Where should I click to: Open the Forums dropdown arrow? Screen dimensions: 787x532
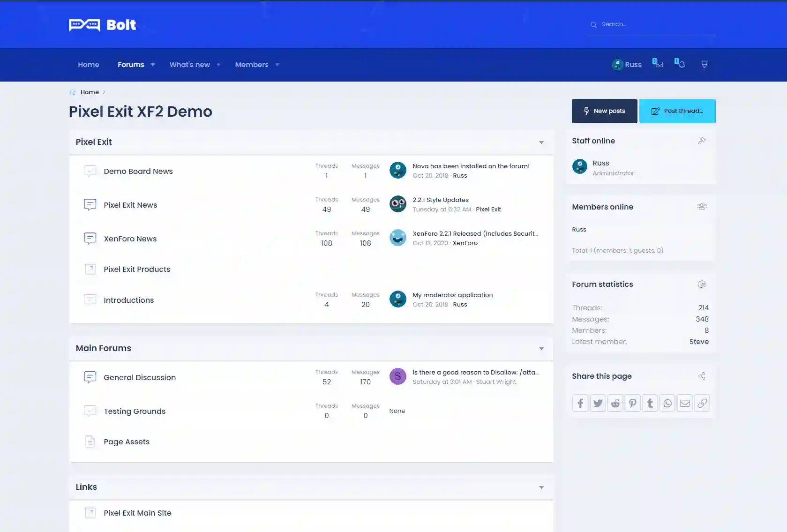tap(153, 65)
